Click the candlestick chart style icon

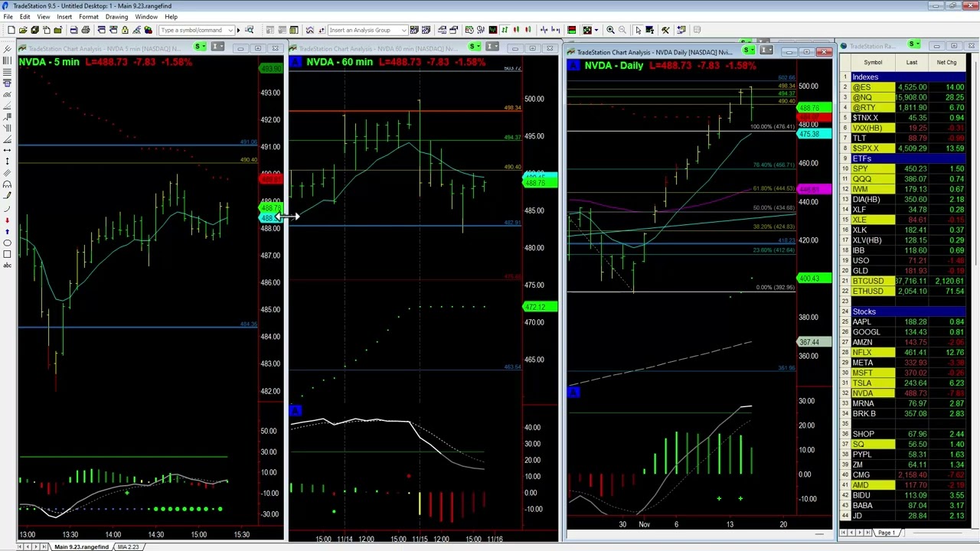[x=516, y=30]
